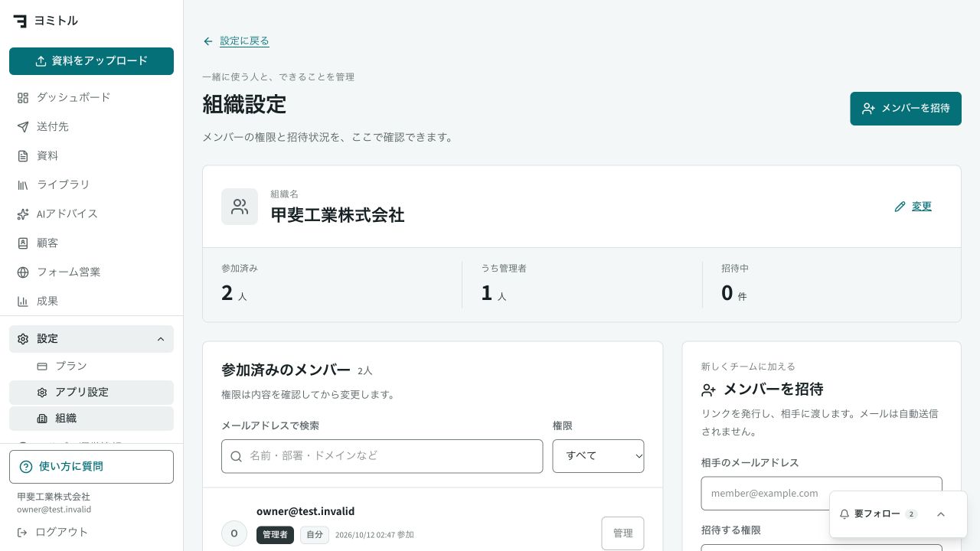980x551 pixels.
Task: Click the O avatar for owner@test.invalid
Action: tap(234, 533)
